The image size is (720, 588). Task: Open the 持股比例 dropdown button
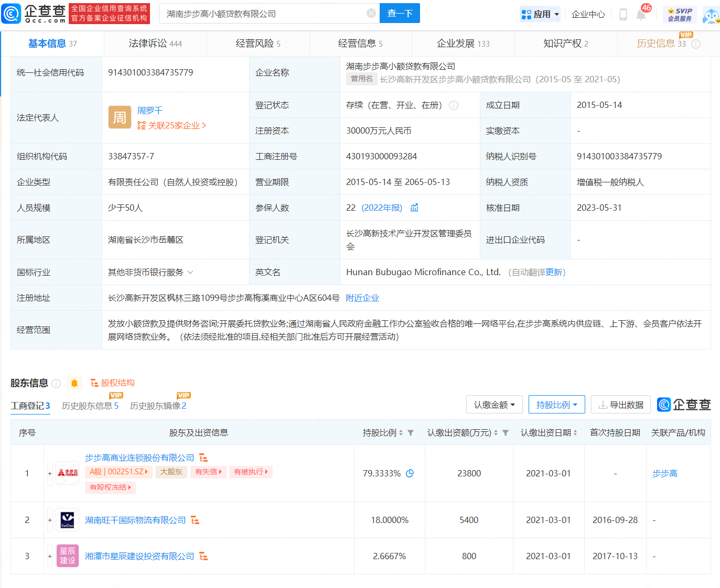pyautogui.click(x=557, y=405)
